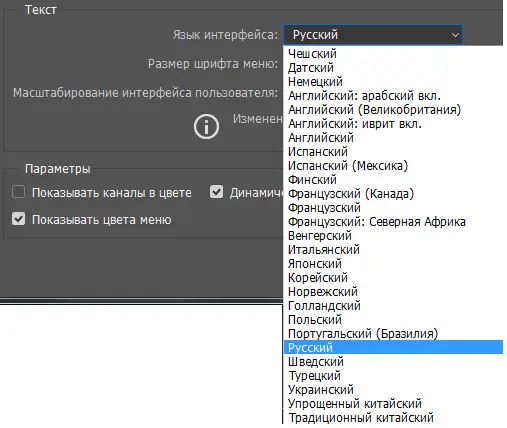Select Датский from the language list
The width and height of the screenshot is (507, 428).
pyautogui.click(x=393, y=68)
